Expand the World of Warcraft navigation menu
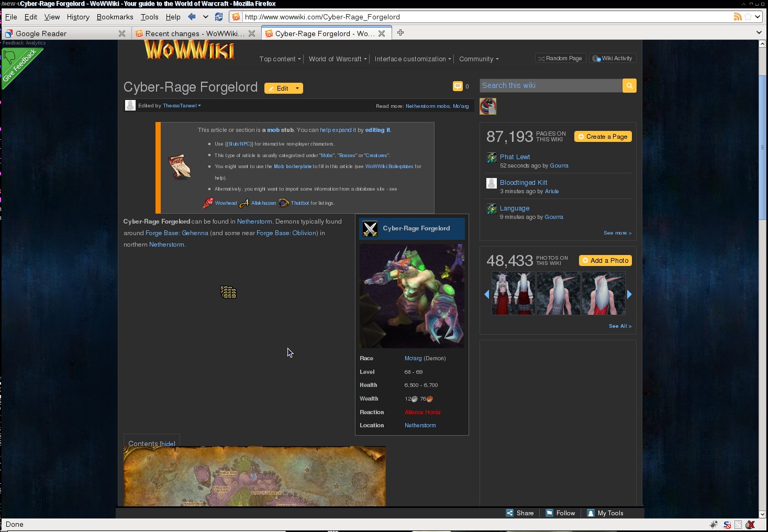Screen dimensions: 768x532 [x=338, y=59]
